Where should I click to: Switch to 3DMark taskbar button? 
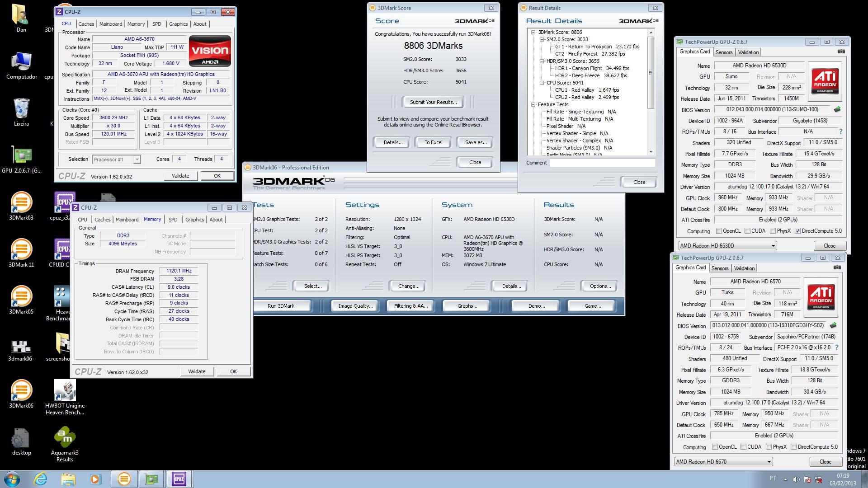[124, 479]
